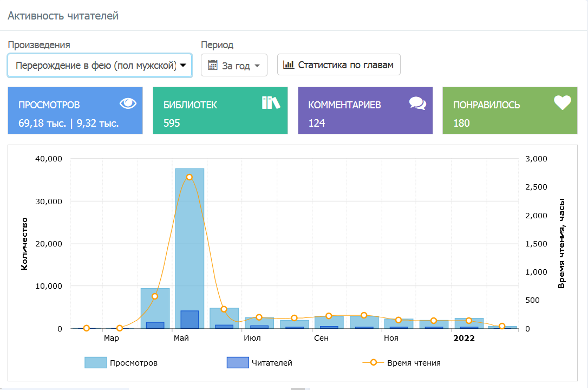
Task: Click the caret arrow next to За год
Action: tap(257, 66)
